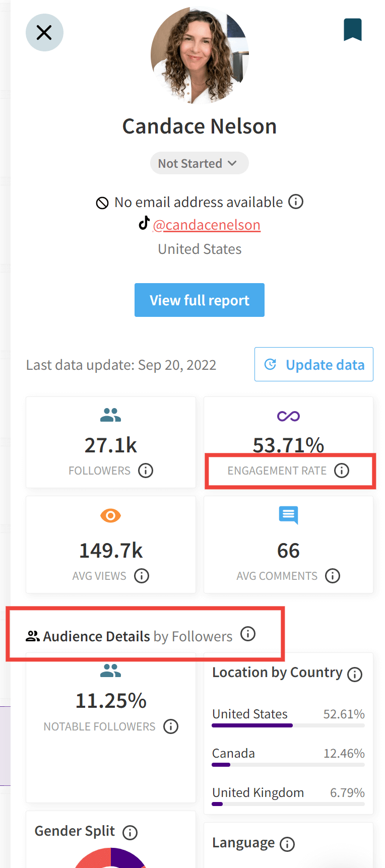Click the Avg Comments info icon

[x=333, y=576]
